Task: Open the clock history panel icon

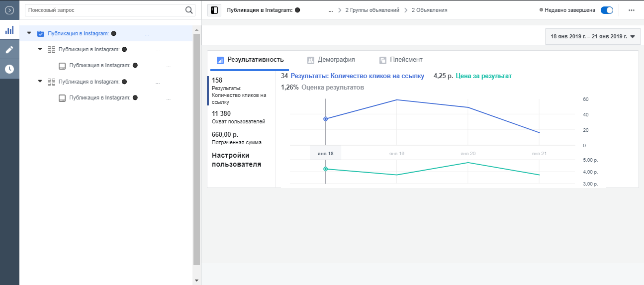Action: tap(9, 69)
